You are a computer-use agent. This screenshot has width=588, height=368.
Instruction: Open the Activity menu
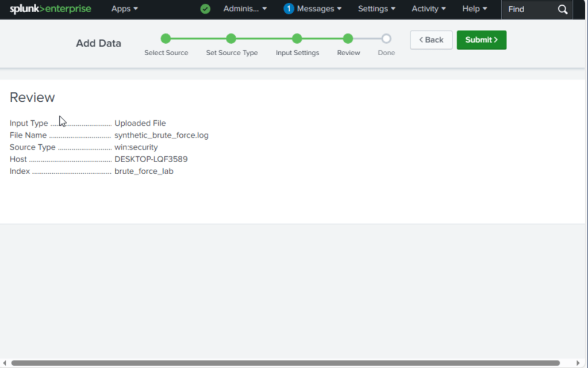(x=429, y=9)
